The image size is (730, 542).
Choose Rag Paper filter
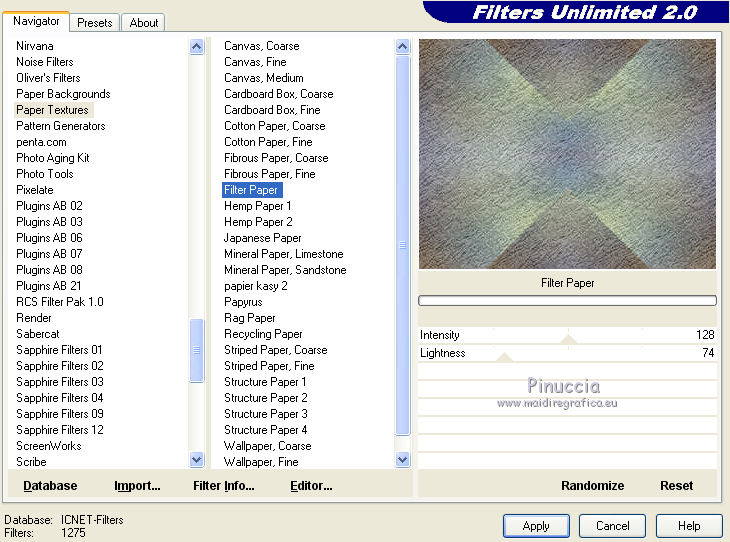tap(250, 318)
